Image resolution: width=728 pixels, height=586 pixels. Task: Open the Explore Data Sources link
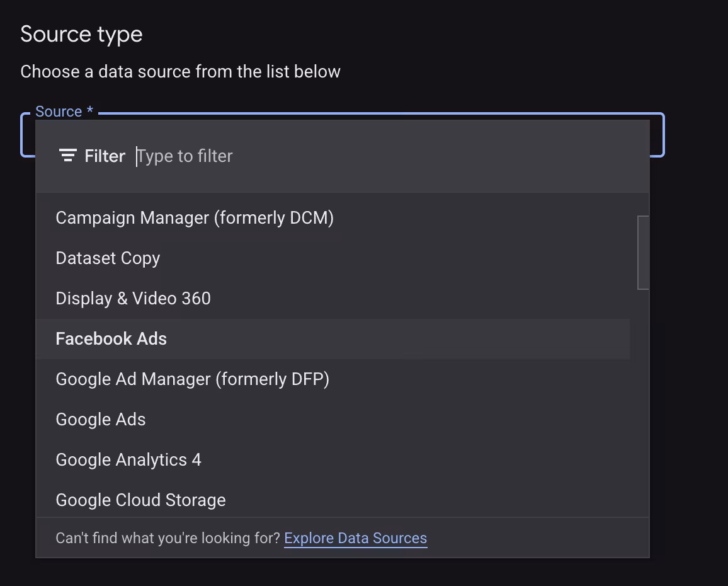(x=356, y=538)
